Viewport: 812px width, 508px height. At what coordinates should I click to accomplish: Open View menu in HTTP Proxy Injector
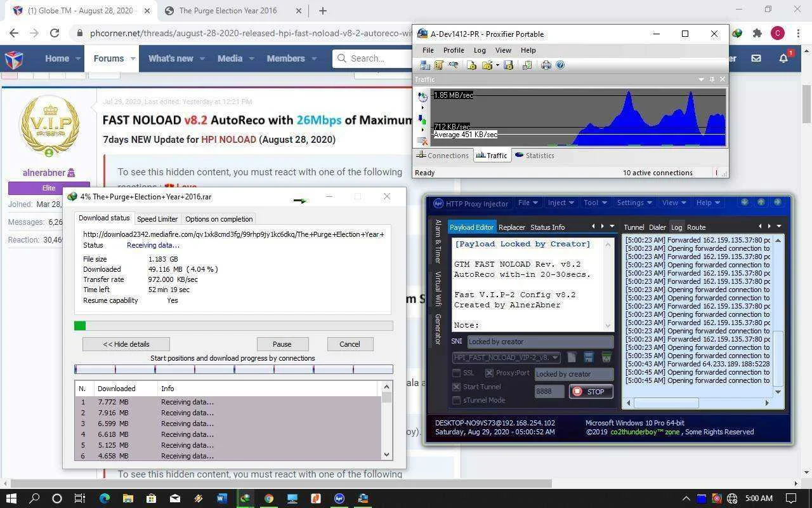click(x=674, y=203)
